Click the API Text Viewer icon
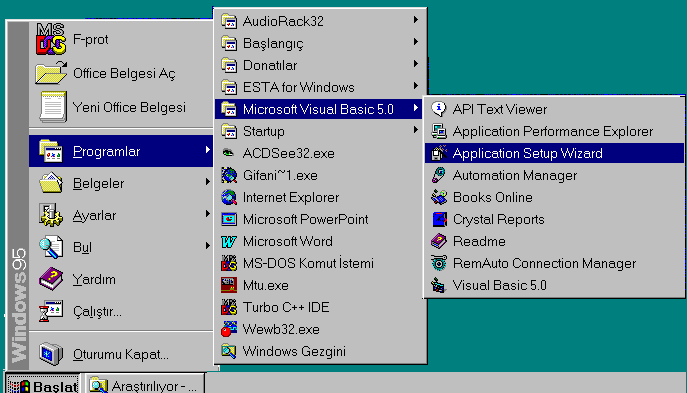This screenshot has height=393, width=687. [439, 109]
